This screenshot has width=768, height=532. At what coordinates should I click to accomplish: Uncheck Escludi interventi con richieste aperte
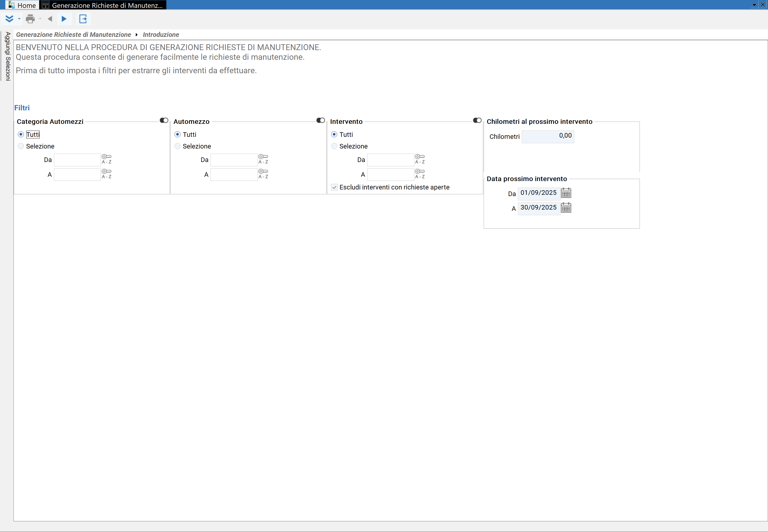pyautogui.click(x=334, y=187)
